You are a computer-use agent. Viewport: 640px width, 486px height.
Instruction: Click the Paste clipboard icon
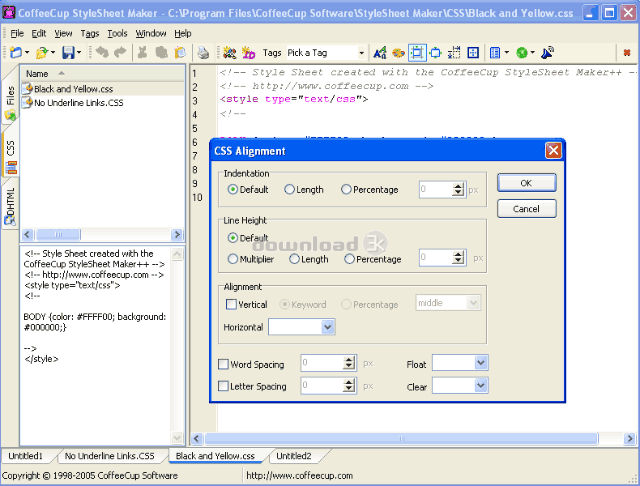coord(180,52)
